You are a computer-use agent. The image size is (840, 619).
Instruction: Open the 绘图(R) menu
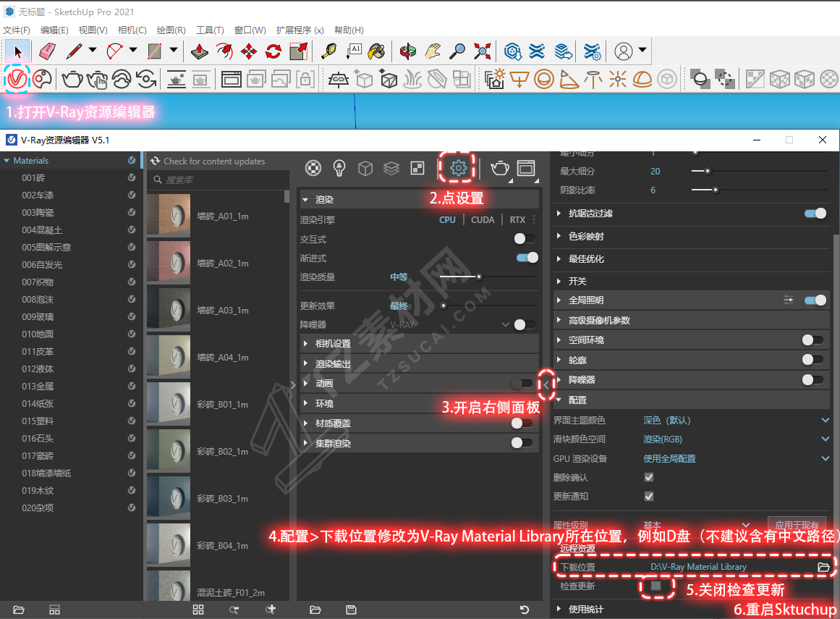coord(171,30)
